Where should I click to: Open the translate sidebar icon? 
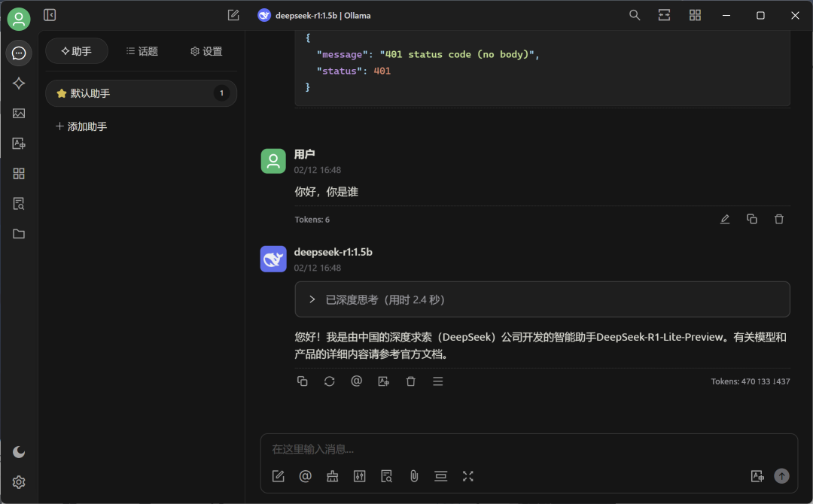click(19, 144)
